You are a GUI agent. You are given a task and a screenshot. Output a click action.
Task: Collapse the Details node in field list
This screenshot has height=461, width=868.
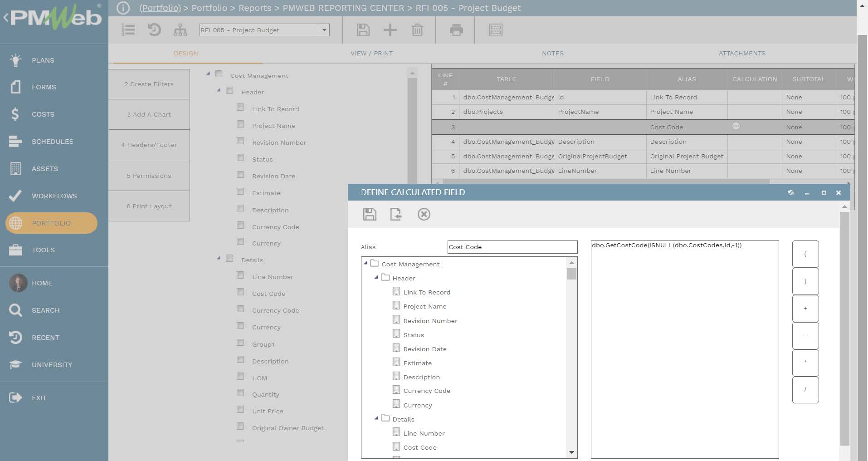click(x=219, y=258)
